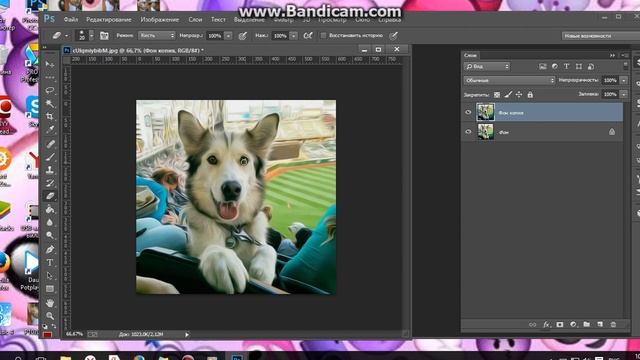640x360 pixels.
Task: Toggle lock transparent pixels
Action: pos(497,95)
